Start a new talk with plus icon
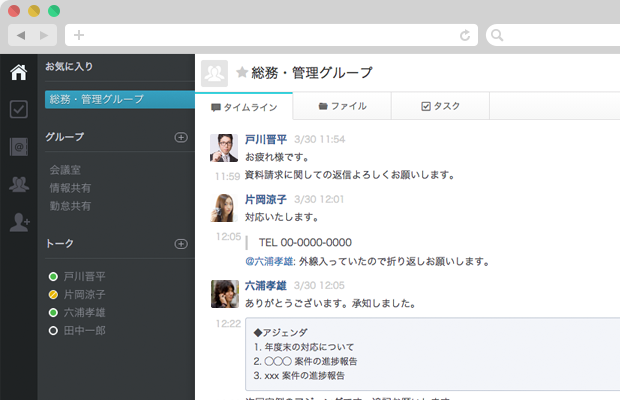Image resolution: width=620 pixels, height=400 pixels. click(x=181, y=243)
